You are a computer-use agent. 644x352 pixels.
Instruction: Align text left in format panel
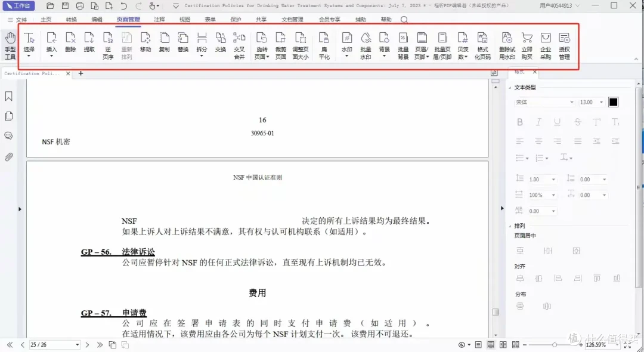click(520, 141)
